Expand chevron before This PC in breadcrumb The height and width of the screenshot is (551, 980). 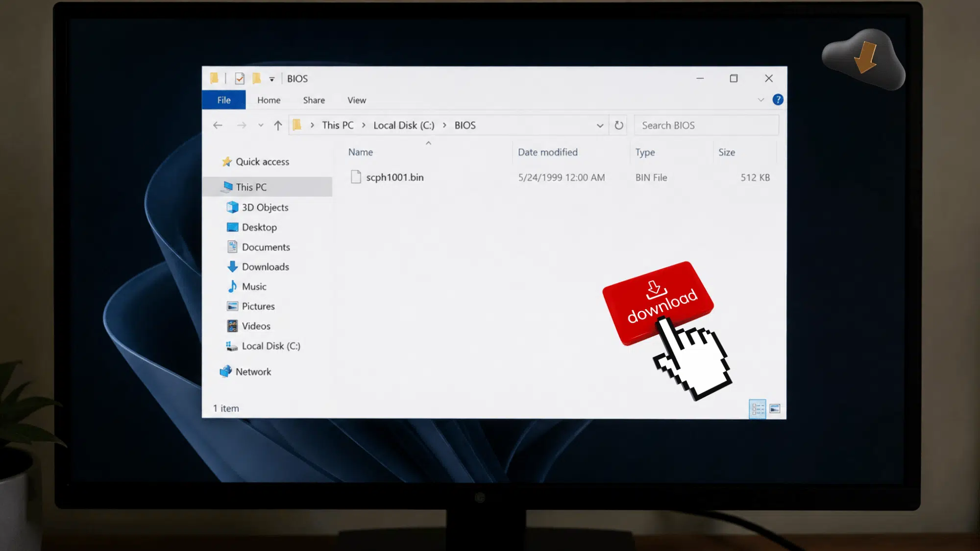pyautogui.click(x=312, y=125)
